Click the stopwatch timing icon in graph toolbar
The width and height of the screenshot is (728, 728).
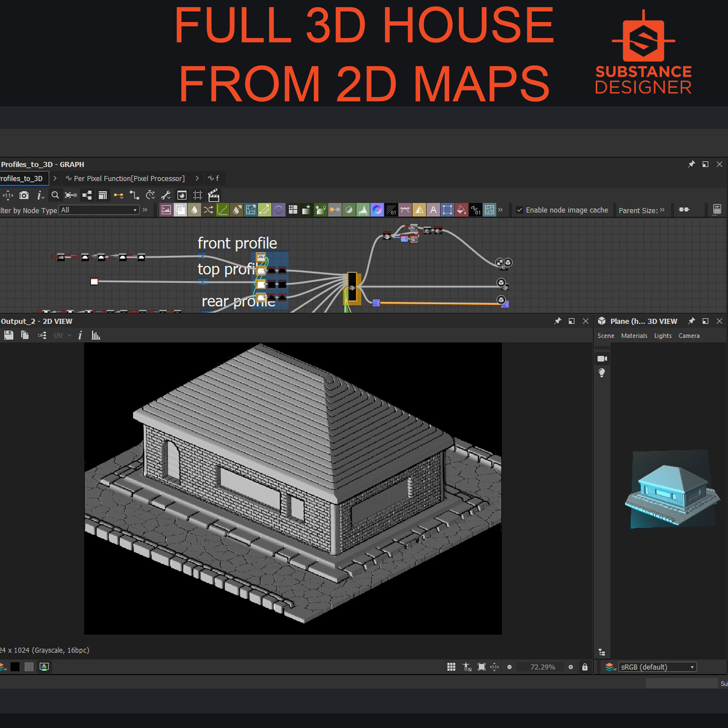(x=150, y=195)
